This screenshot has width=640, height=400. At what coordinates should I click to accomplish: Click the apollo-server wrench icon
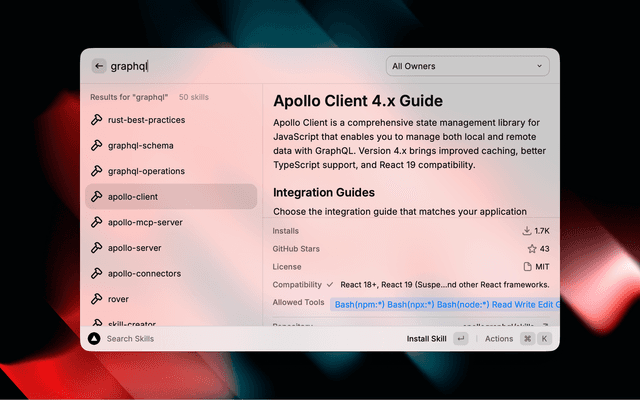click(x=97, y=248)
